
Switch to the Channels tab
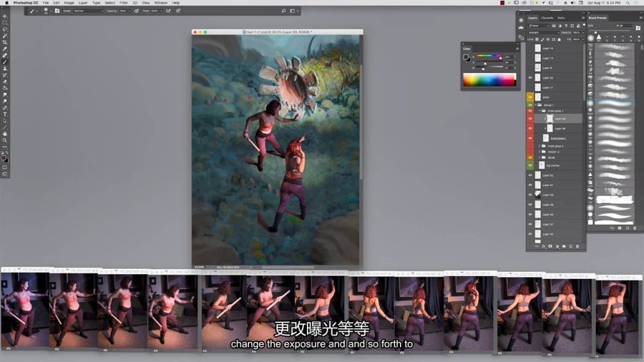[x=547, y=18]
